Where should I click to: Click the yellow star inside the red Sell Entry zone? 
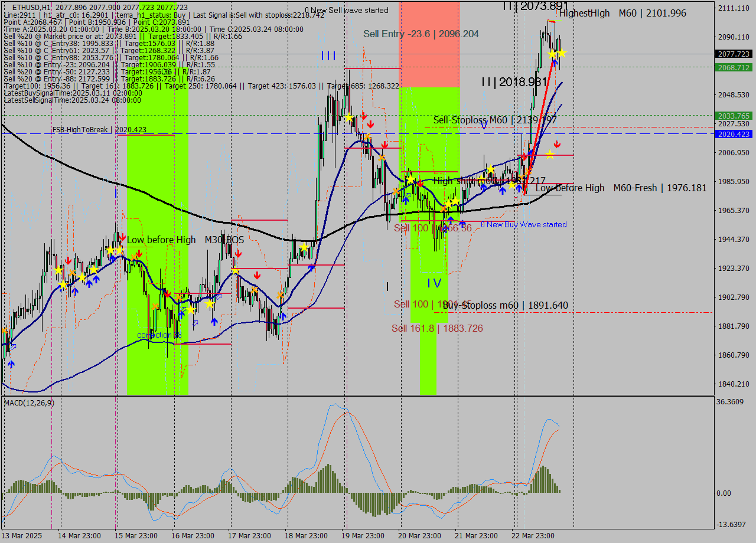pos(410,179)
